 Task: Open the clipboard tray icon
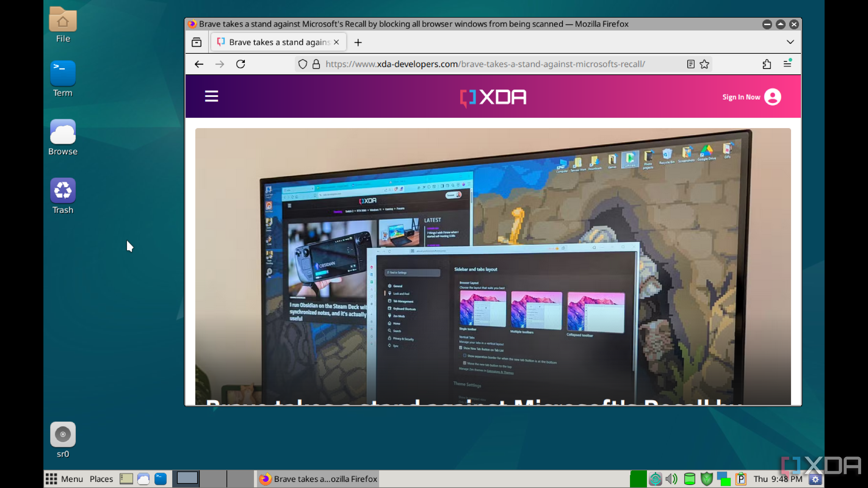[x=741, y=479]
